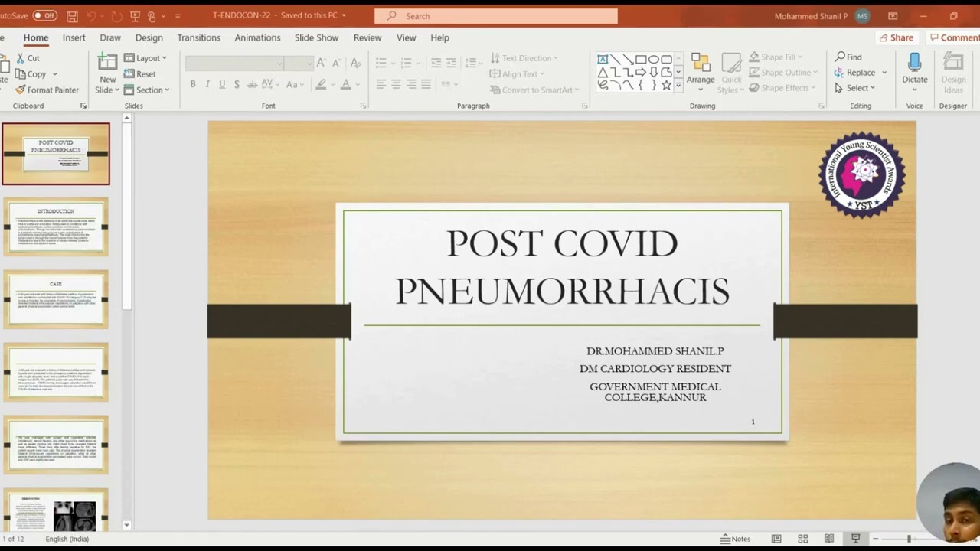The image size is (980, 551).
Task: Open the Help tab
Action: point(439,37)
